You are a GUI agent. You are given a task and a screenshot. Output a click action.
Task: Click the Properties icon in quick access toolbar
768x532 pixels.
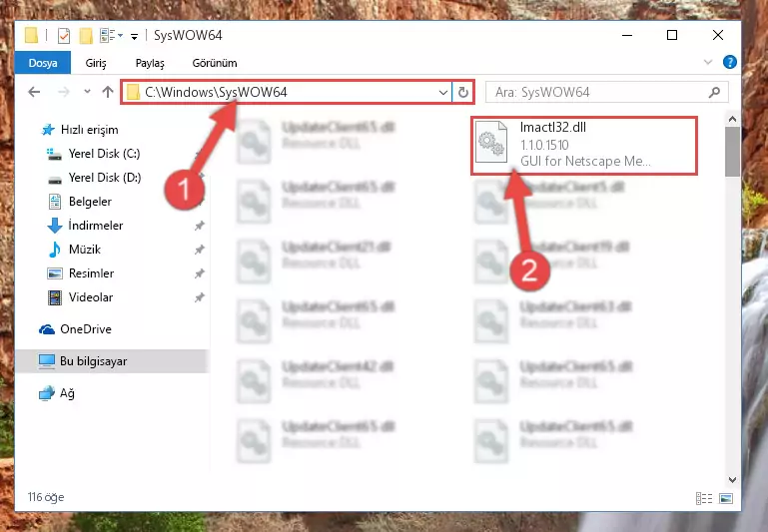(x=64, y=36)
